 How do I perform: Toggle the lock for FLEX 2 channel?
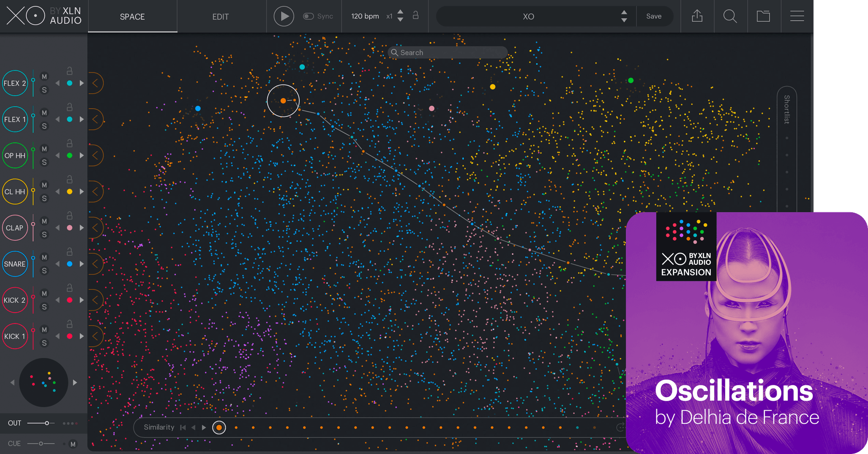[x=70, y=71]
